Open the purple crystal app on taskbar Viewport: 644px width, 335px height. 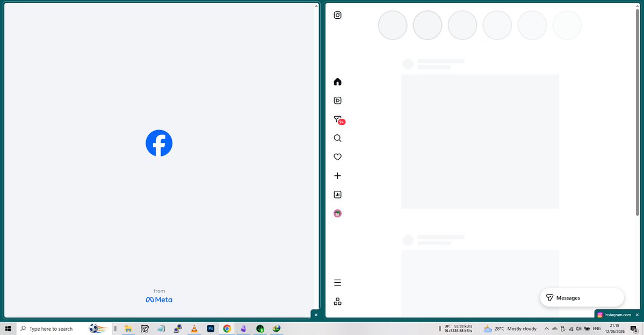[243, 329]
